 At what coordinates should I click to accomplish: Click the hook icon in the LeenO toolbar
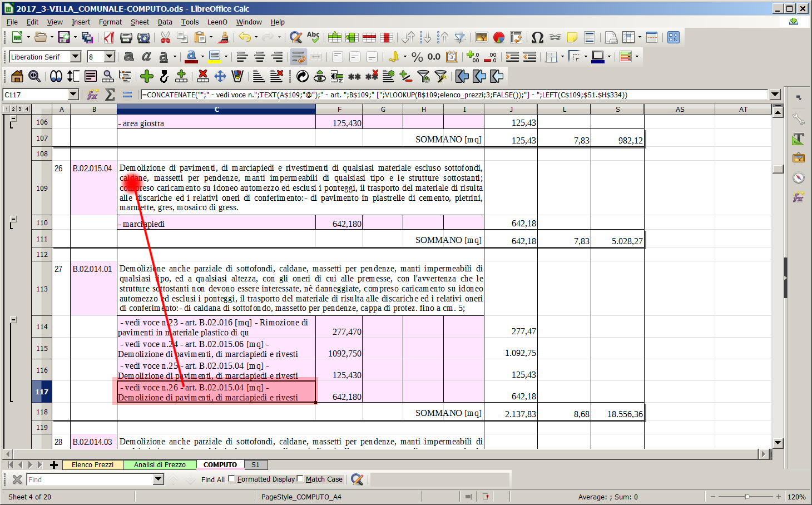[x=164, y=76]
